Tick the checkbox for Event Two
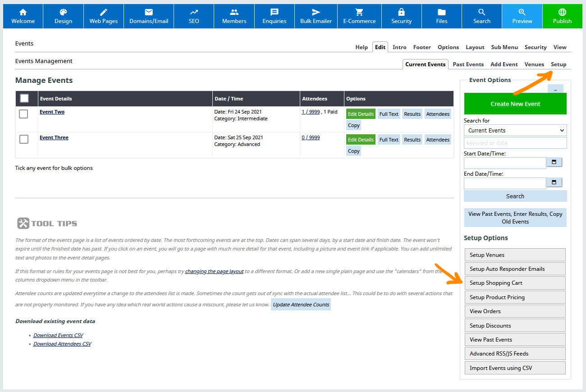586x392 pixels. click(x=24, y=114)
